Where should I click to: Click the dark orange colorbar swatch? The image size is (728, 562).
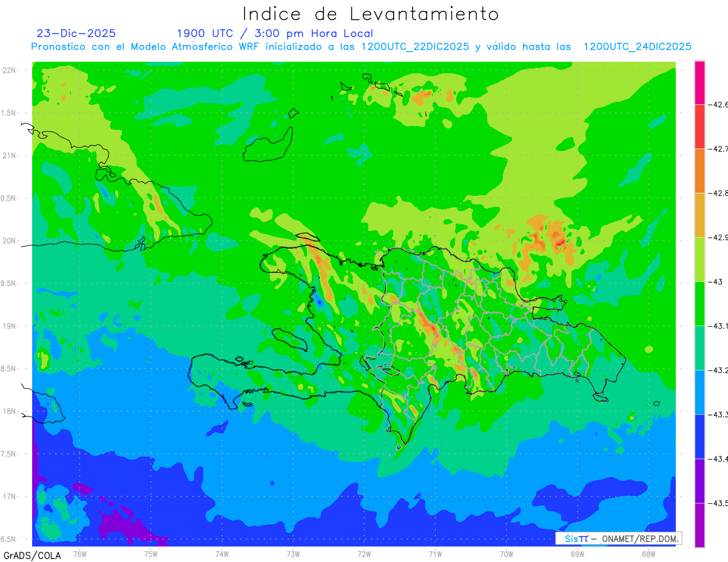click(x=699, y=170)
